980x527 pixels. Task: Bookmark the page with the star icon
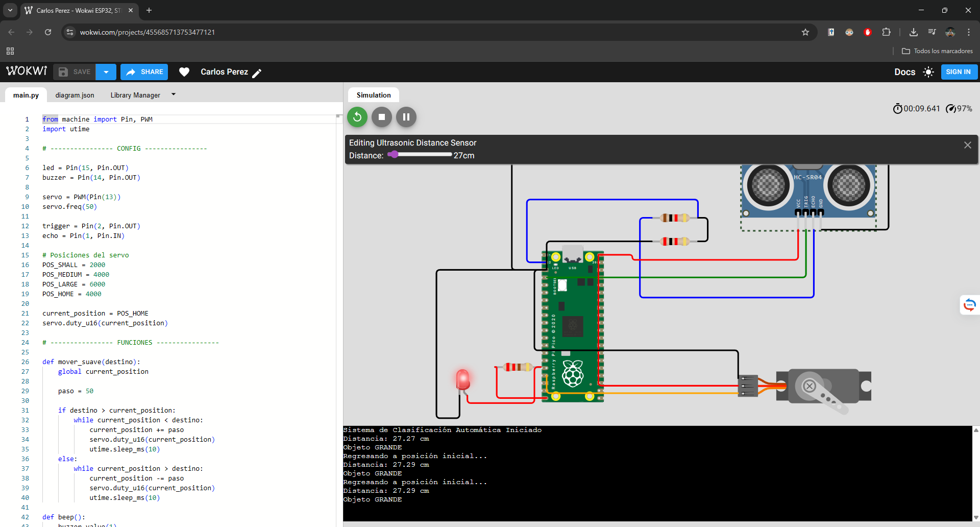click(x=805, y=32)
